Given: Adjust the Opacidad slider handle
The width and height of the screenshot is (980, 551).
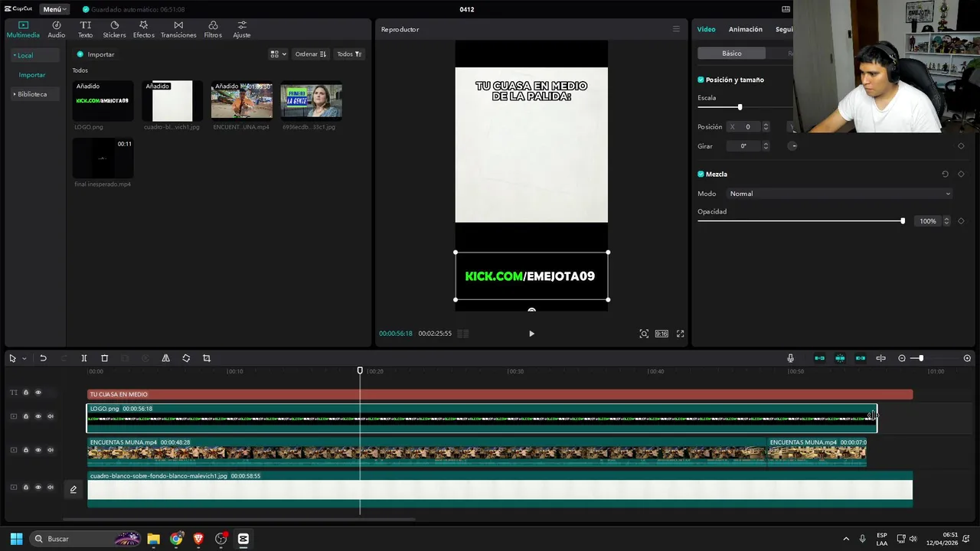Looking at the screenshot, I should tap(903, 221).
